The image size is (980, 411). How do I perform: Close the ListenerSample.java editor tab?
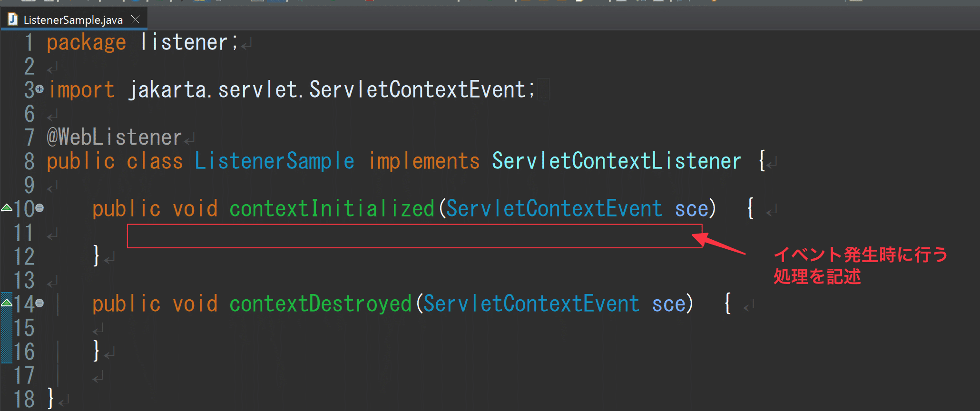pyautogui.click(x=136, y=20)
